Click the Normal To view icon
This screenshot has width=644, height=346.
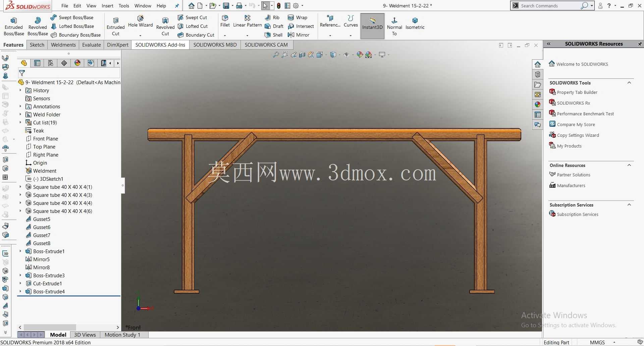tap(394, 26)
